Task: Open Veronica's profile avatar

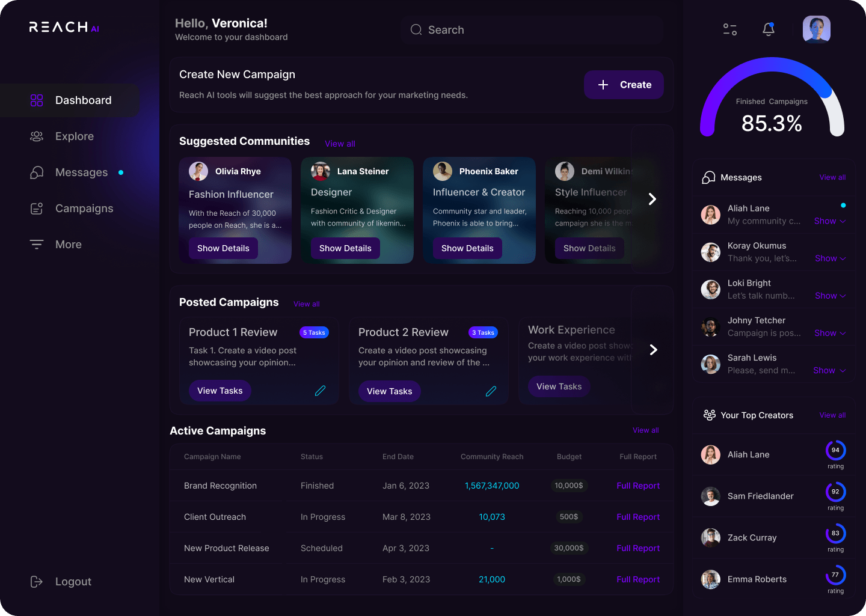Action: pyautogui.click(x=816, y=29)
